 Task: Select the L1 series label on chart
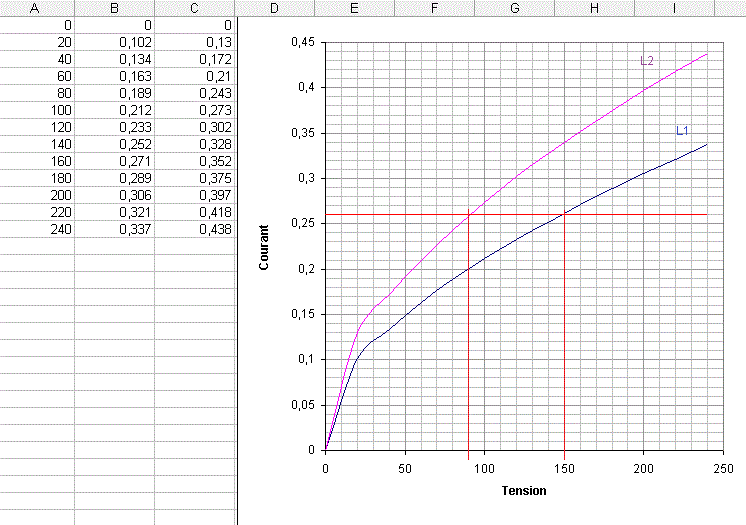point(682,130)
